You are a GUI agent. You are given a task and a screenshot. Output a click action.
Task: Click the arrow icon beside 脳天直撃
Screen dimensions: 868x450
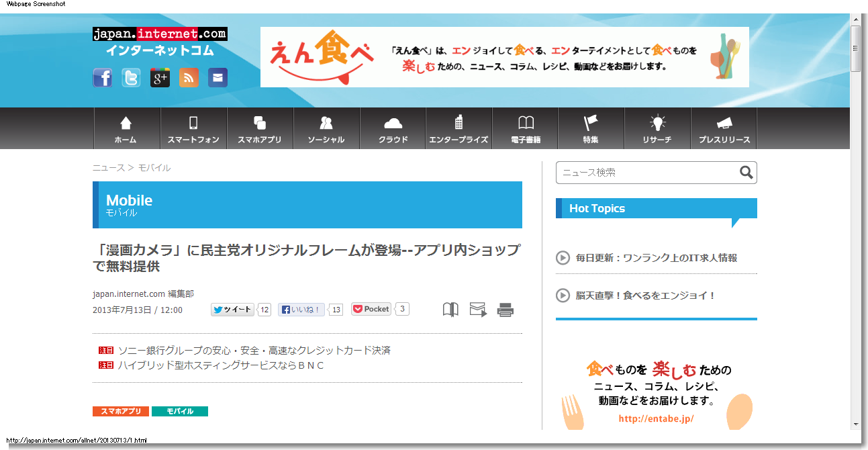tap(563, 296)
